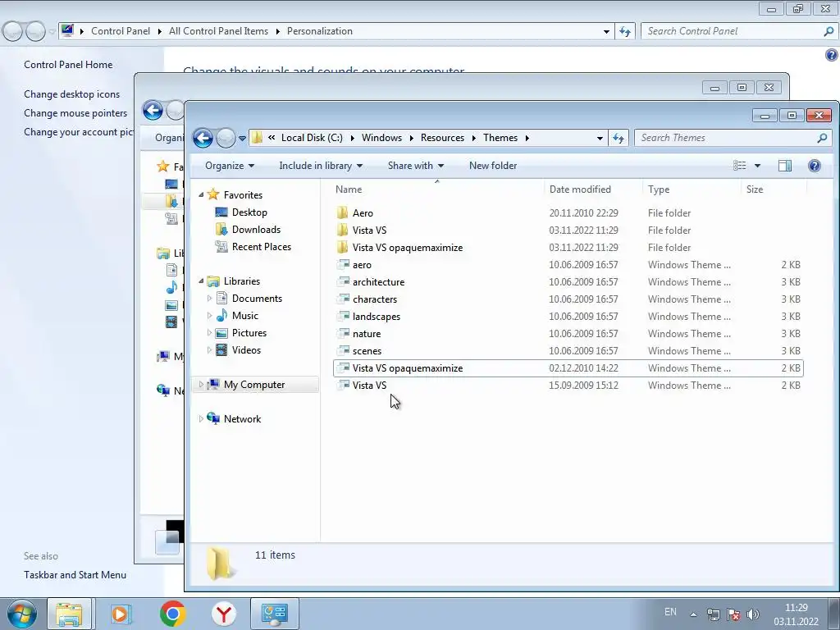
Task: Open network tray icon
Action: pyautogui.click(x=713, y=614)
